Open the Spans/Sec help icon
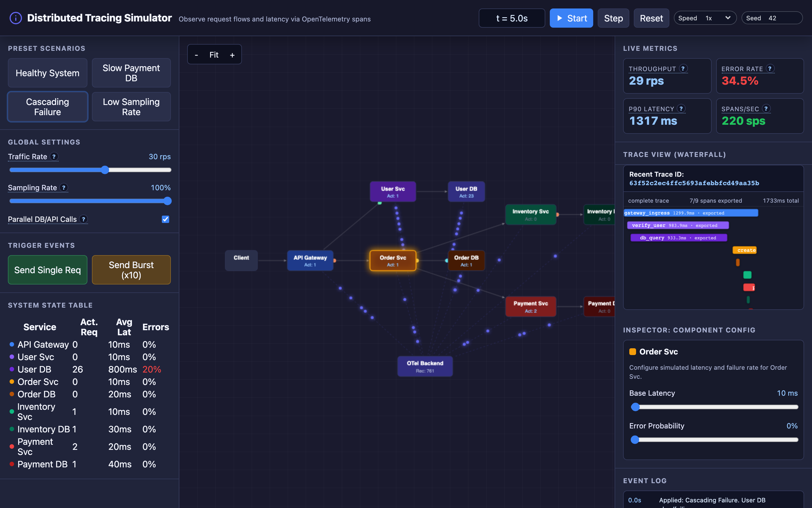The image size is (812, 508). pos(766,109)
